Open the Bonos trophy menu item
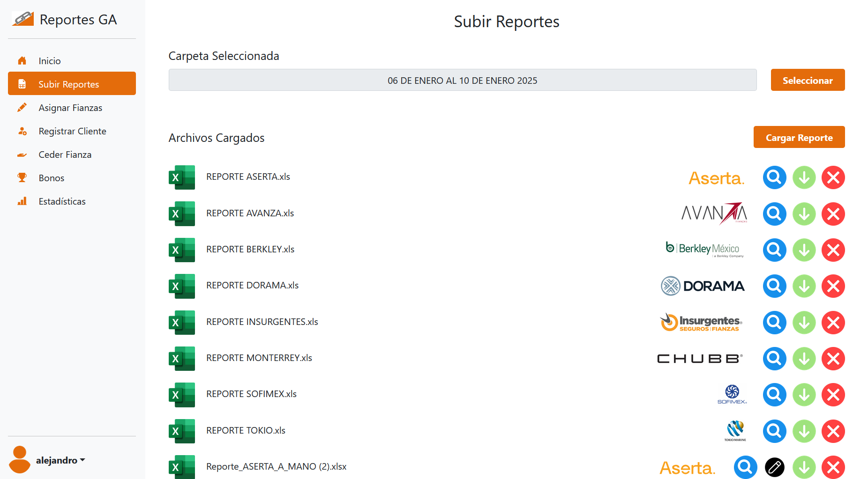Image resolution: width=868 pixels, height=479 pixels. 52,178
